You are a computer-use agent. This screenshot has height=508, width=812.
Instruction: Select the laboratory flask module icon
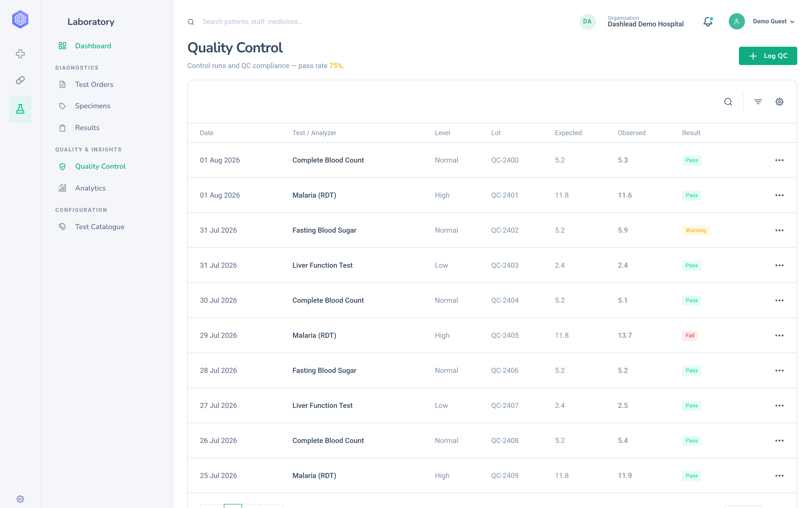20,109
